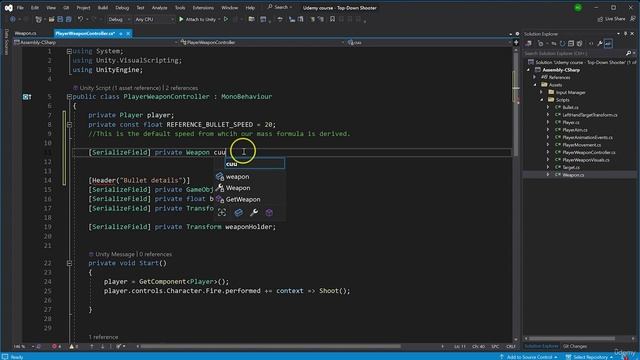Click Add to Source Control in status bar
The height and width of the screenshot is (360, 640).
coord(529,357)
